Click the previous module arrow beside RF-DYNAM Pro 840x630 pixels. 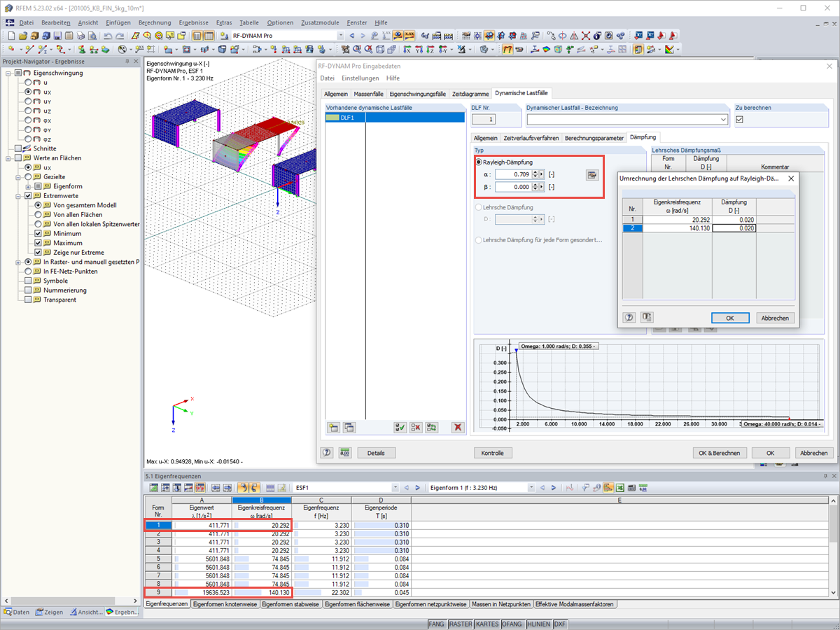[x=352, y=35]
